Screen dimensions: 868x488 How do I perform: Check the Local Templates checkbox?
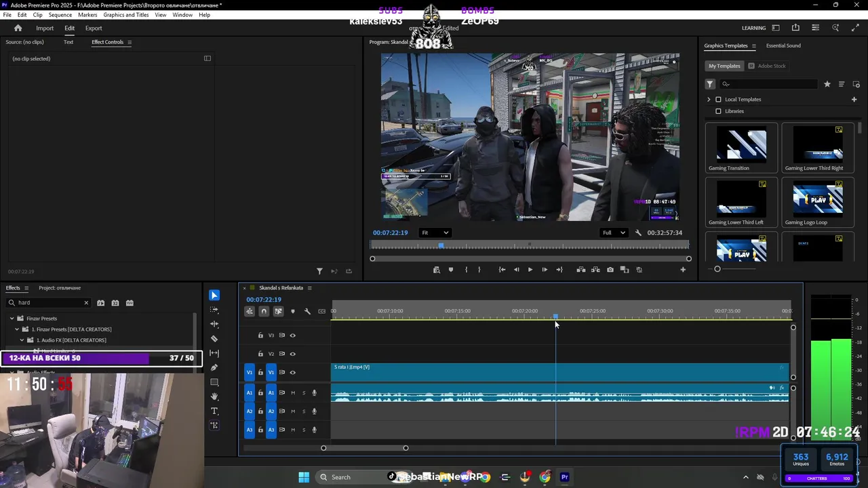(x=719, y=100)
